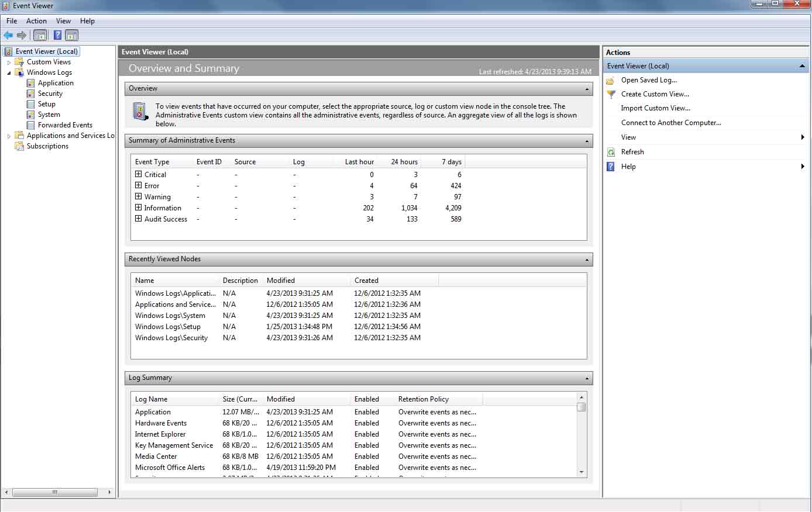Click Import Custom View action

pyautogui.click(x=656, y=108)
